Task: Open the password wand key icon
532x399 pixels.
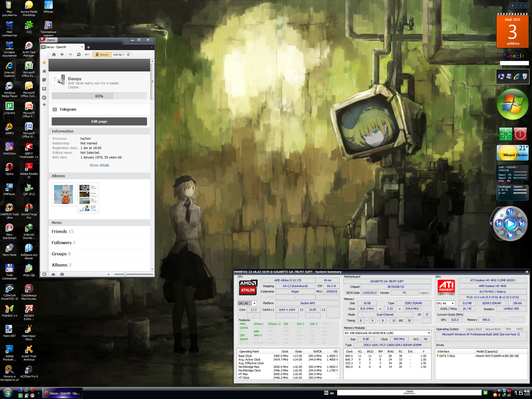Action: coord(87,55)
